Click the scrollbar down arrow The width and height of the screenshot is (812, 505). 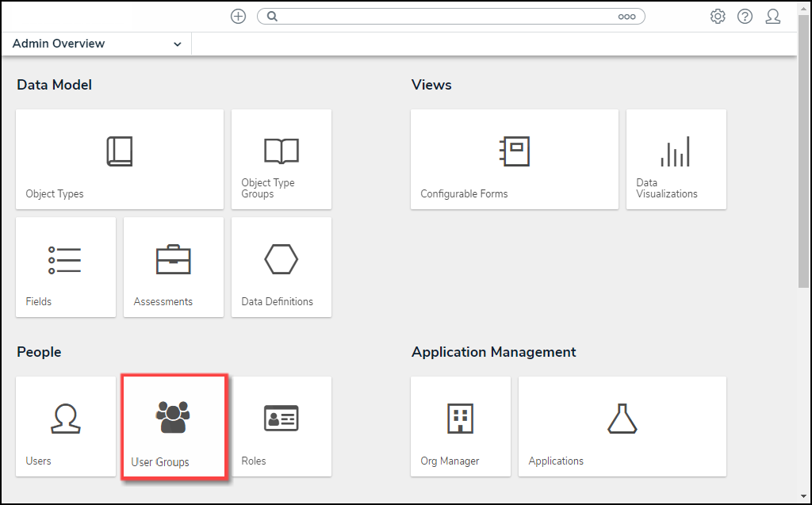pyautogui.click(x=803, y=497)
